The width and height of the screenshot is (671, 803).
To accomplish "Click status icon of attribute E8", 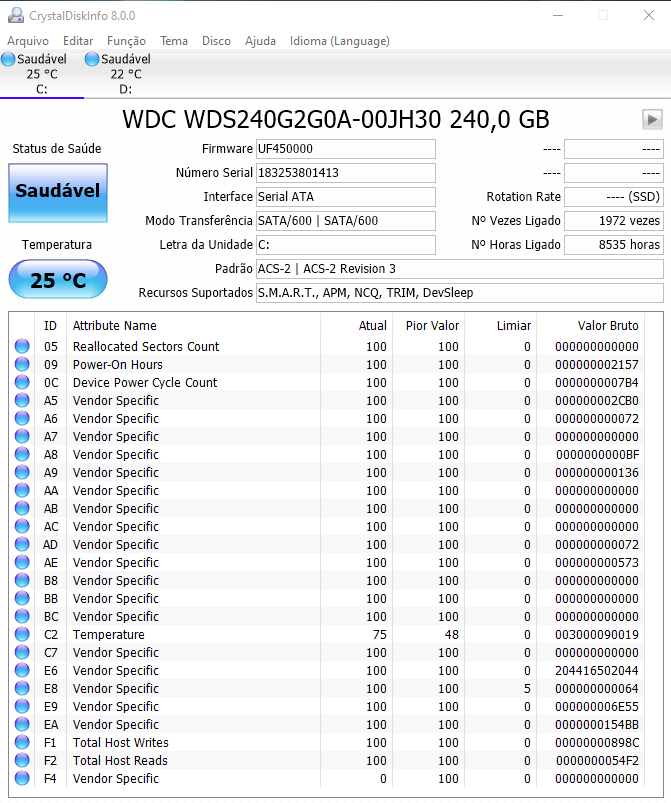I will pos(22,688).
